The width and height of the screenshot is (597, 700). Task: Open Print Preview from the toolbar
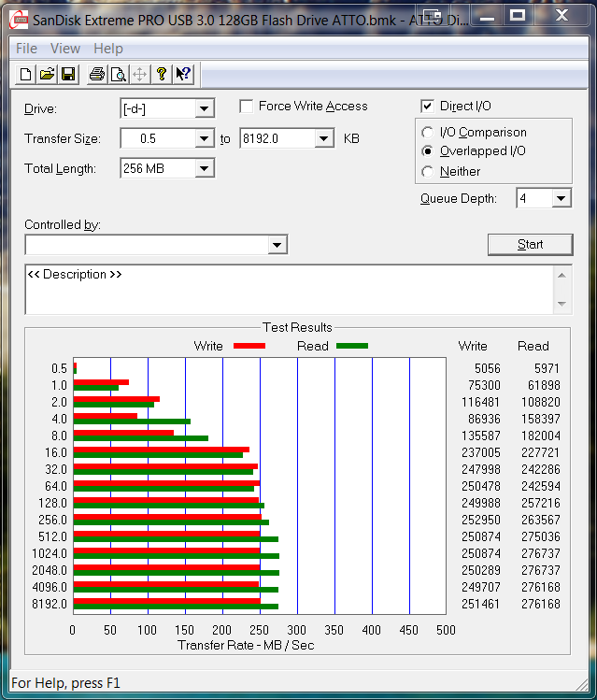pyautogui.click(x=118, y=75)
